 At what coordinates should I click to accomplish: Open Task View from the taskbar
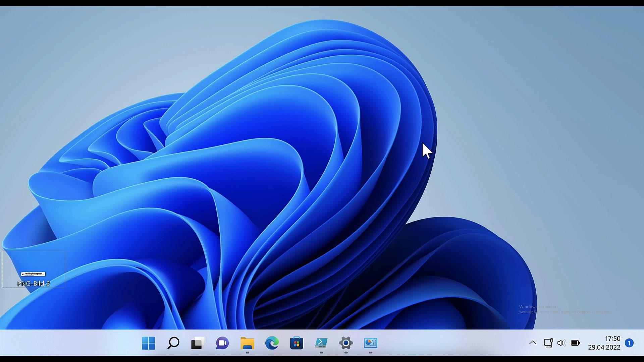(198, 343)
